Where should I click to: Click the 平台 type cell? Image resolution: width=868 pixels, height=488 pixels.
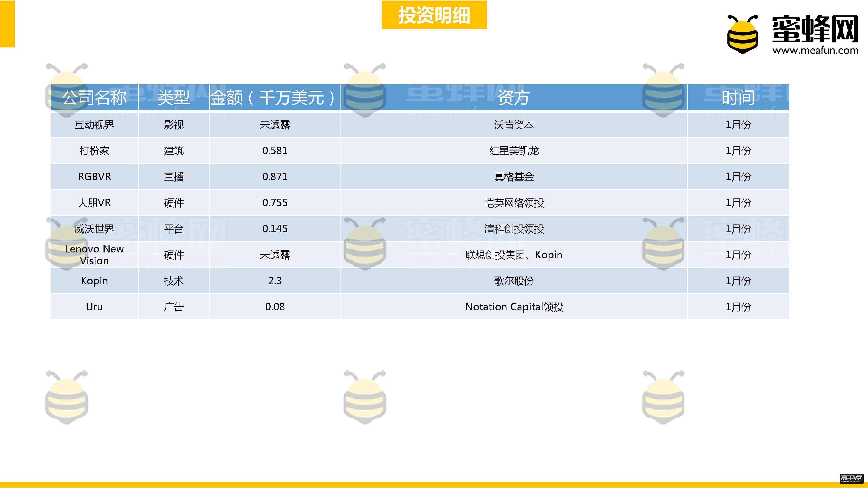point(174,229)
